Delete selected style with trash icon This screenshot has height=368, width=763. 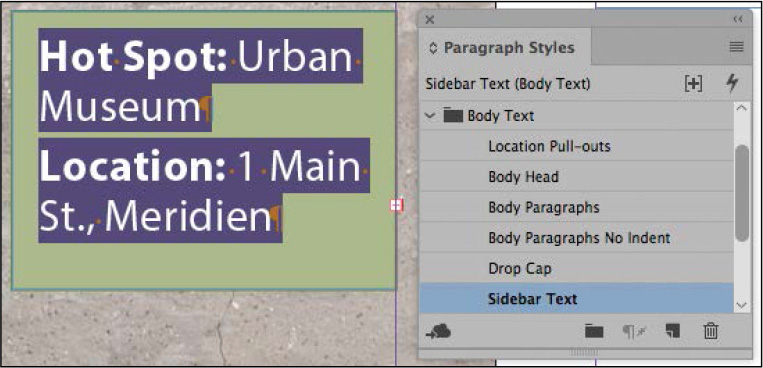pos(711,331)
